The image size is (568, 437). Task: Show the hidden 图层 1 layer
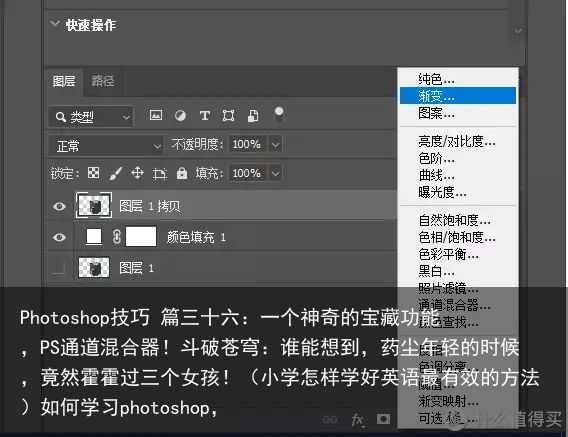[x=58, y=268]
